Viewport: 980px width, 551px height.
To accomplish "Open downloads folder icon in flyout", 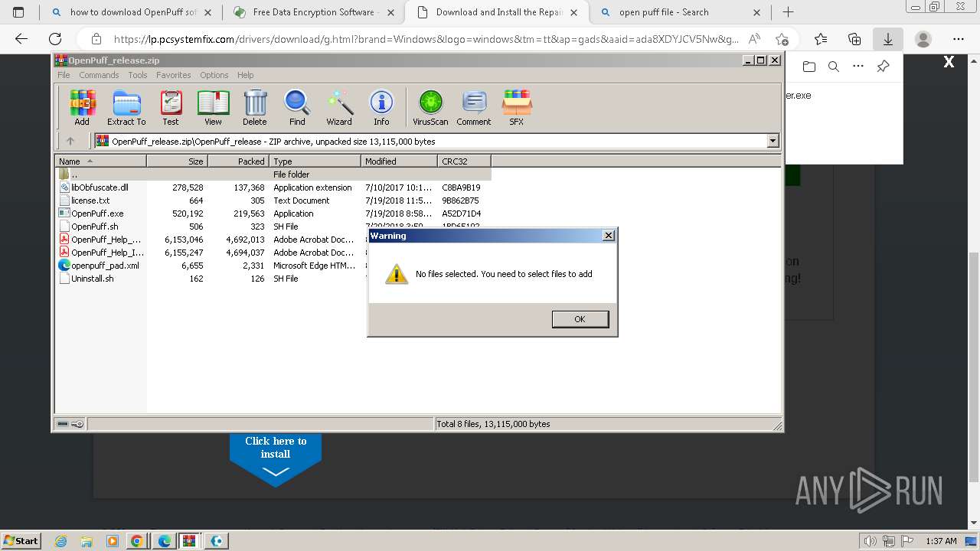I will pyautogui.click(x=809, y=67).
